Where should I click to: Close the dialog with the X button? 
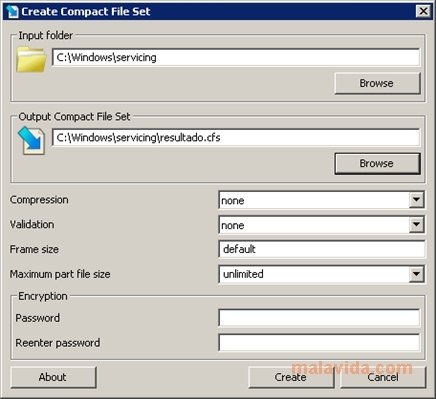click(x=423, y=11)
